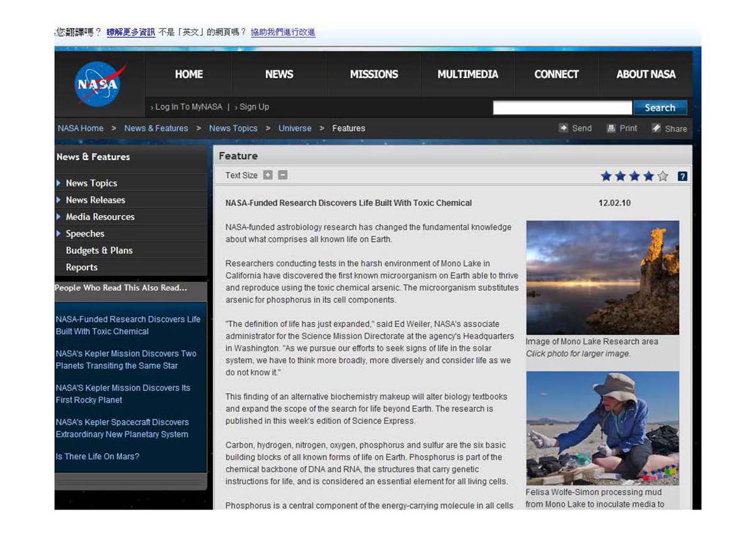
Task: Click the NASA logo
Action: point(100,84)
